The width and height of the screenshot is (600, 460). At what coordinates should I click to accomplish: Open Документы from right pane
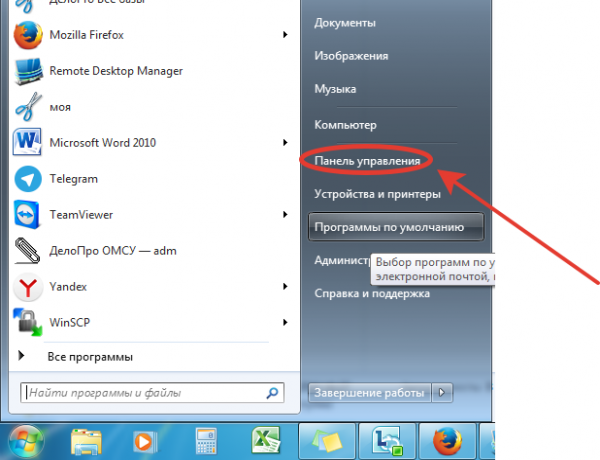[x=345, y=23]
